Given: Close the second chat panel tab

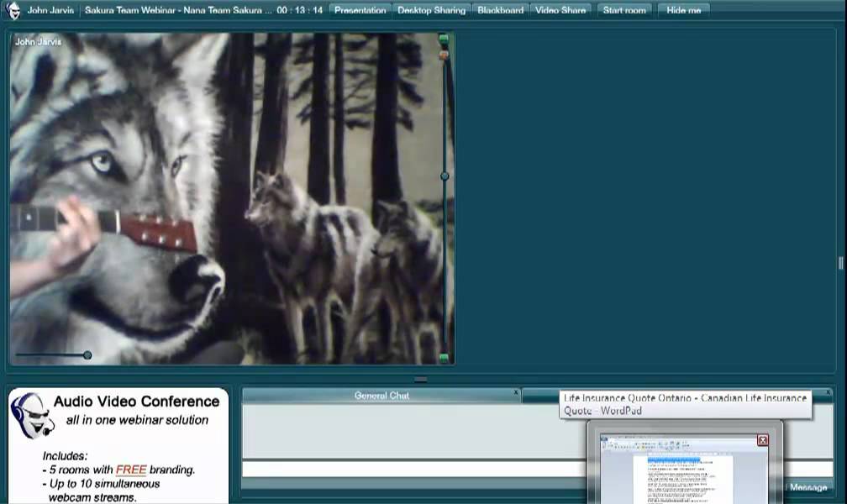Looking at the screenshot, I should [828, 393].
